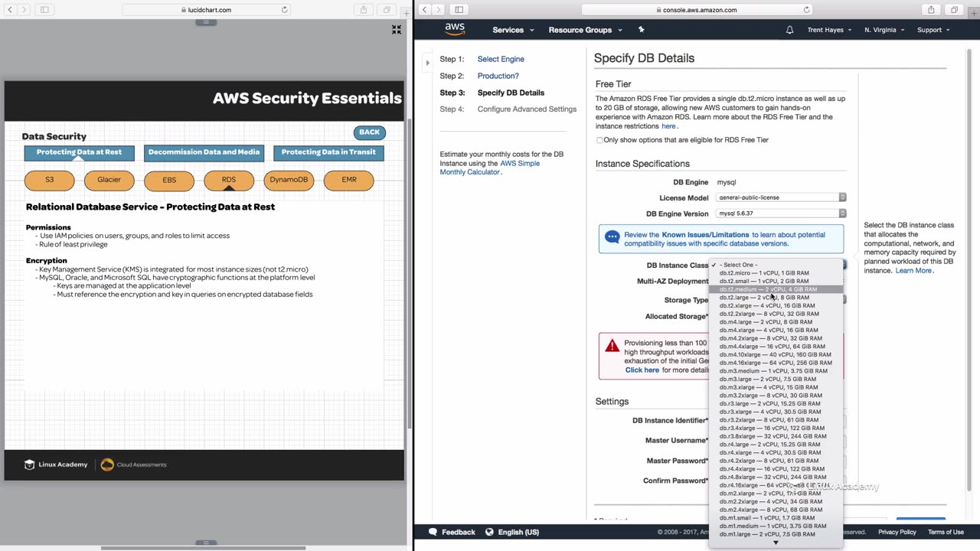Screen dimensions: 980x551
Task: Select the EBS oval on the slide
Action: [x=169, y=180]
